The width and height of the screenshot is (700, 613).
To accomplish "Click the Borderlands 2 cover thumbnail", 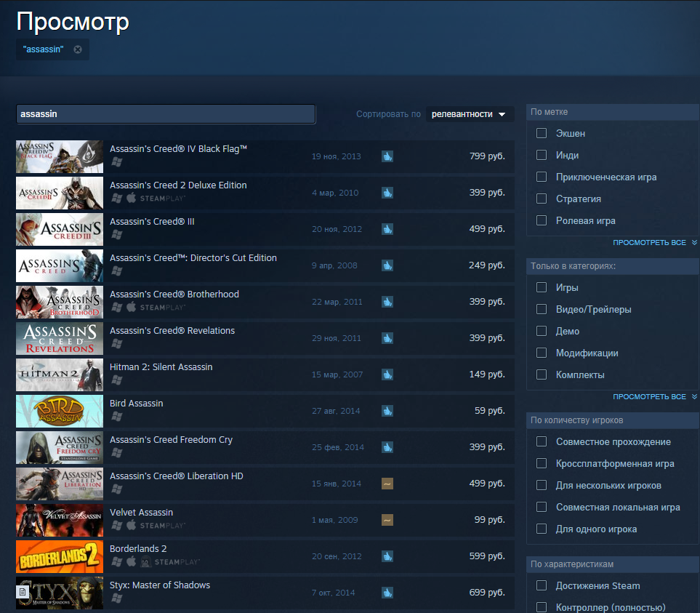I will point(60,557).
